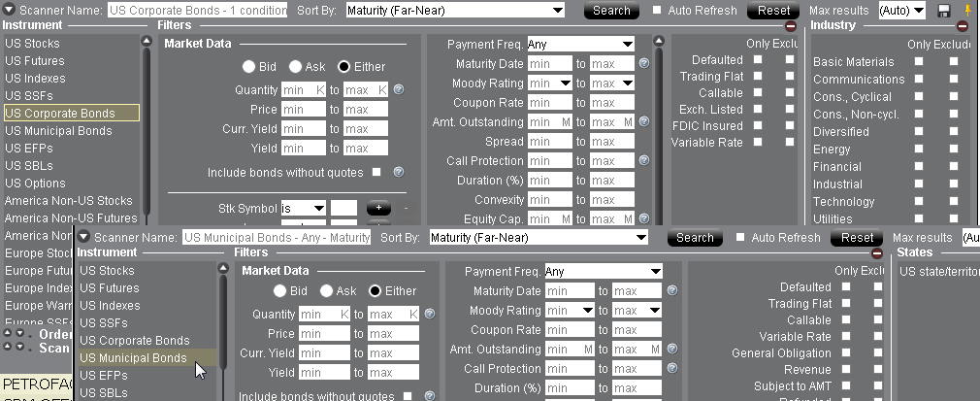Check Only Subject to AMT box

click(x=846, y=385)
